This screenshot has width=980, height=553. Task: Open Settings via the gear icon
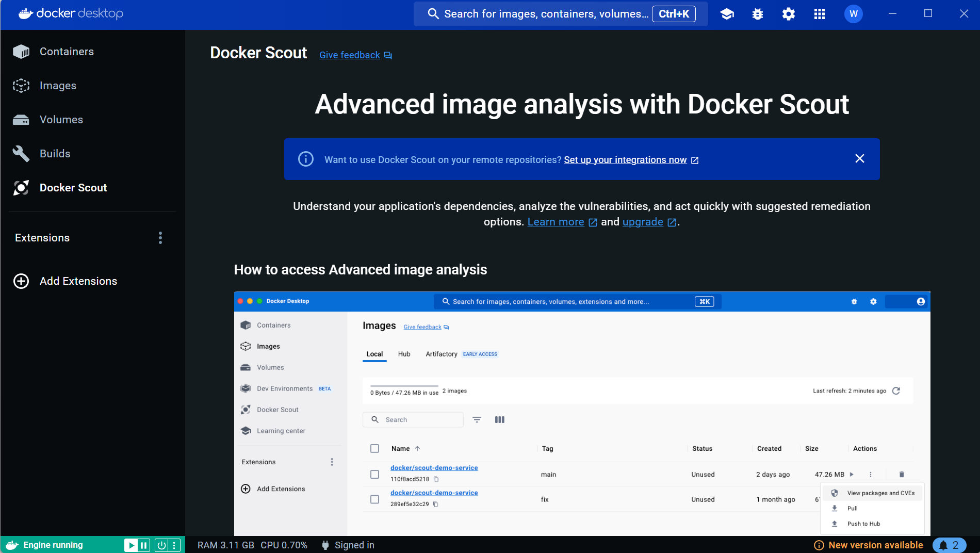[x=789, y=14]
